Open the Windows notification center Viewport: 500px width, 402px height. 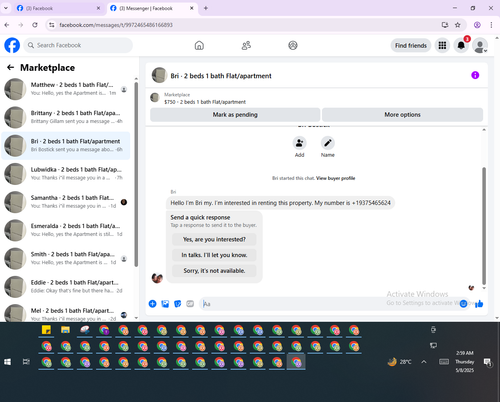[488, 362]
